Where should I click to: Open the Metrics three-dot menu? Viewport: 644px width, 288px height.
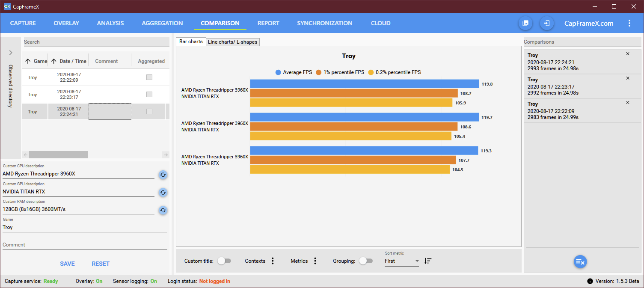coord(315,261)
